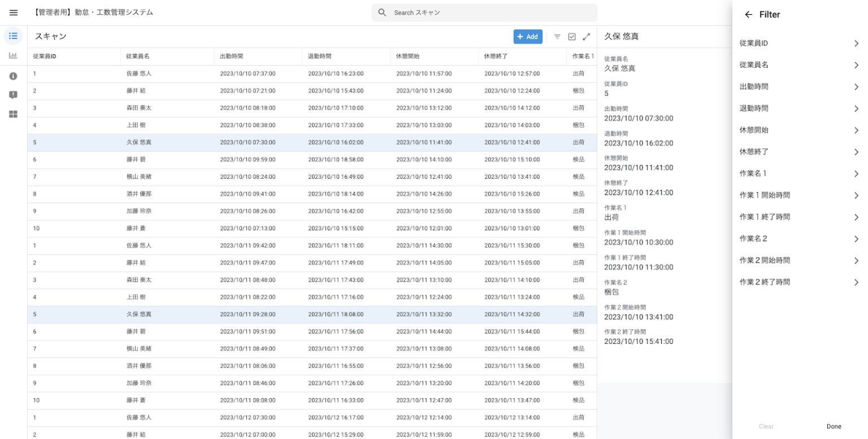Click the blue Add button

pyautogui.click(x=527, y=36)
